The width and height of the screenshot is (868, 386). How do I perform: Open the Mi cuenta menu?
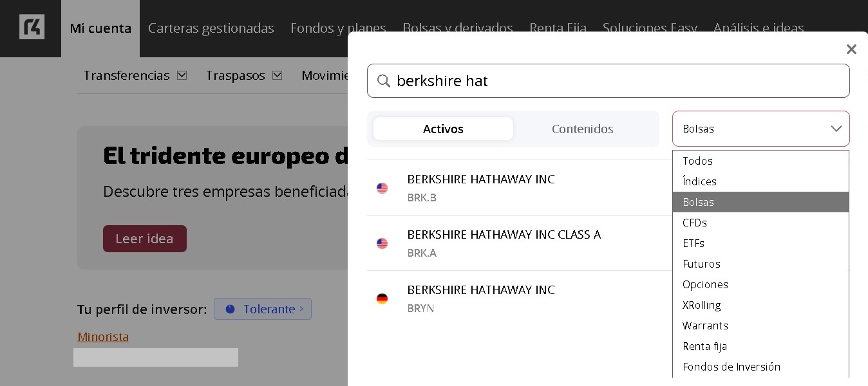click(x=100, y=28)
